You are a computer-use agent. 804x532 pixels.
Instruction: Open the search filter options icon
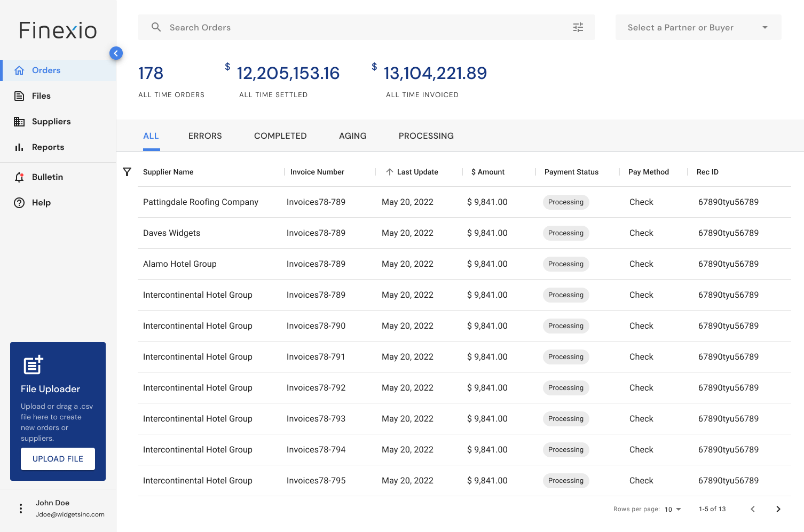pyautogui.click(x=578, y=27)
